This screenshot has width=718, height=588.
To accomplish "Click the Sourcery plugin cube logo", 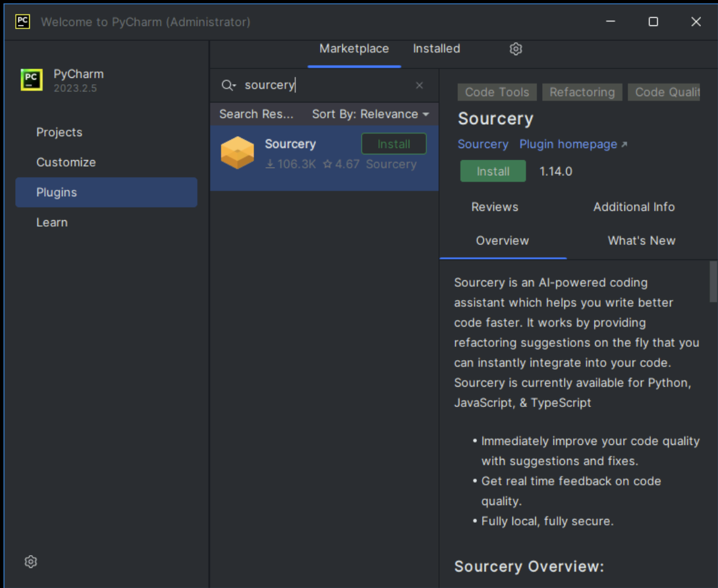I will (237, 153).
